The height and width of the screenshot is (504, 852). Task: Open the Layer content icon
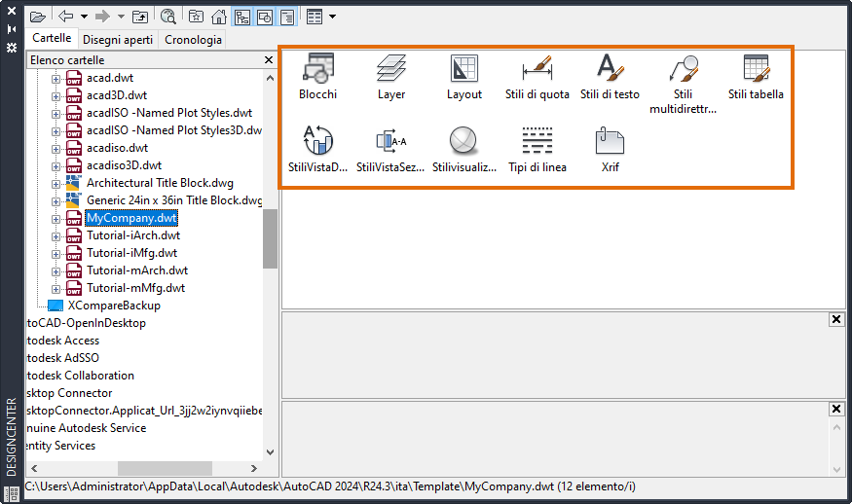[391, 77]
